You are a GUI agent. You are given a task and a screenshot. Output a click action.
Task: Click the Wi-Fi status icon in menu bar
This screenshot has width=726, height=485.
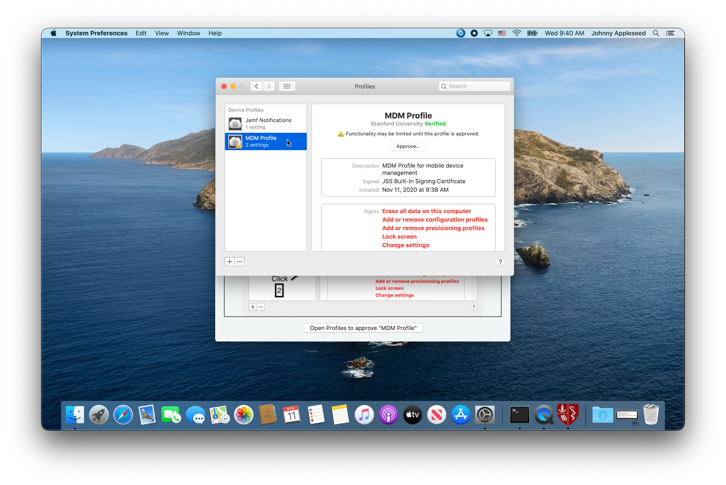tap(517, 33)
